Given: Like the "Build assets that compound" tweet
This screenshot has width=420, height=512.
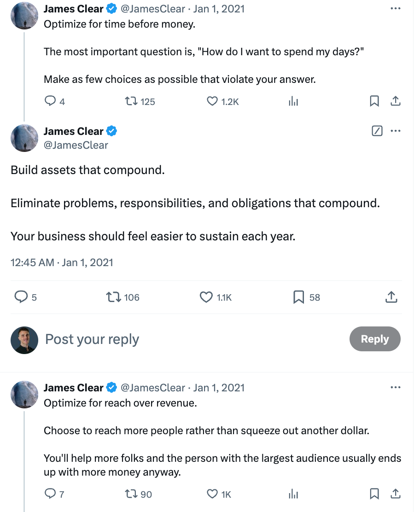Looking at the screenshot, I should click(x=206, y=297).
